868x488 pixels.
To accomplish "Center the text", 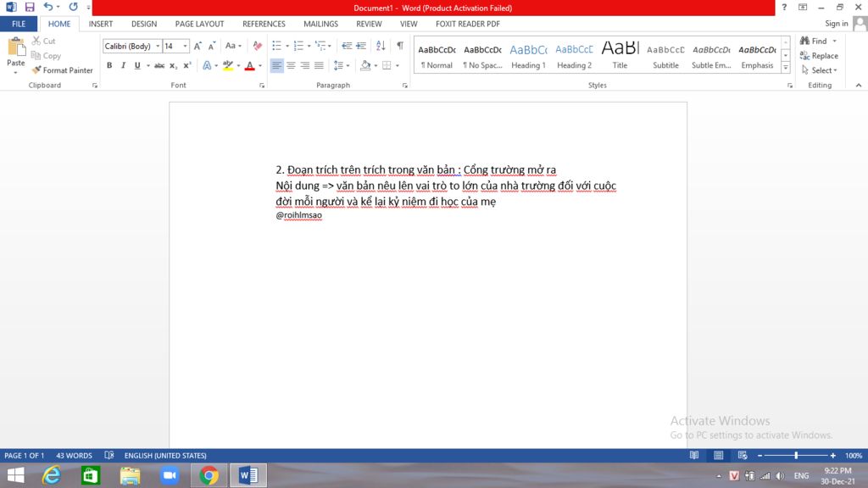I will click(x=291, y=65).
